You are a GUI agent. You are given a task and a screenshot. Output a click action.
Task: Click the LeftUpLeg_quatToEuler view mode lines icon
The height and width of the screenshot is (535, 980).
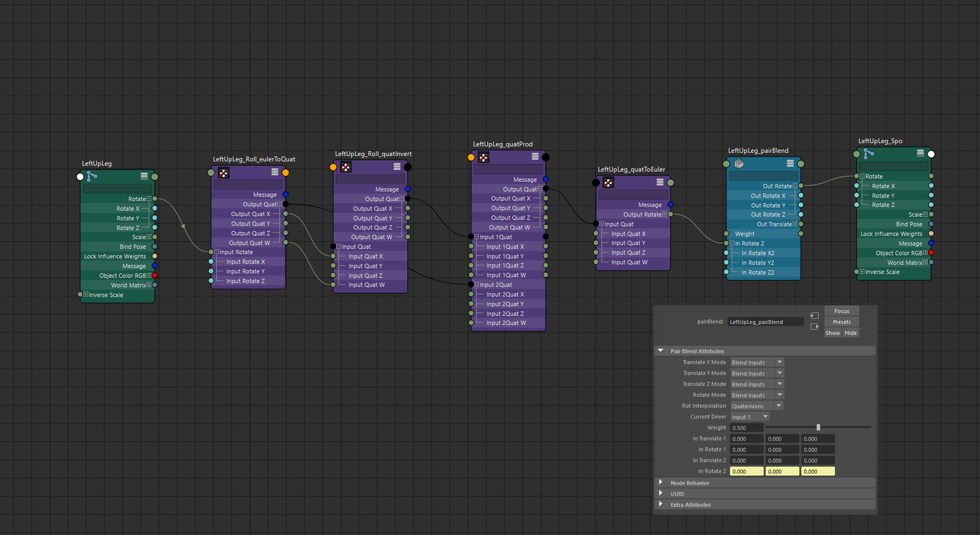point(660,182)
